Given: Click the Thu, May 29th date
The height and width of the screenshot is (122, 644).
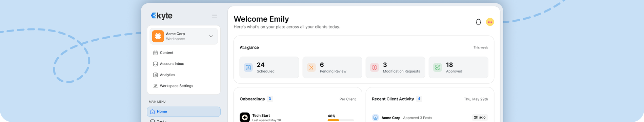Looking at the screenshot, I should pyautogui.click(x=476, y=99).
